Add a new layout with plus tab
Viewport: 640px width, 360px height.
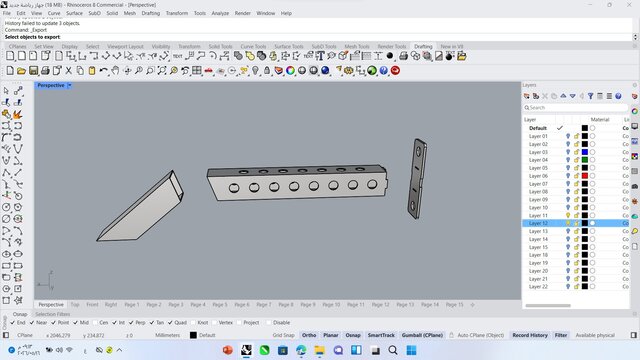(x=472, y=305)
